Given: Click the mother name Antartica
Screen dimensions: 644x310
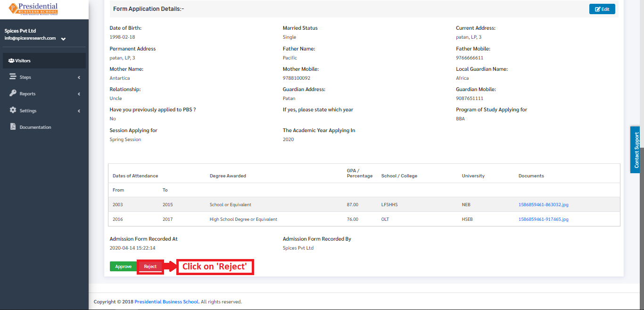Looking at the screenshot, I should (x=120, y=78).
